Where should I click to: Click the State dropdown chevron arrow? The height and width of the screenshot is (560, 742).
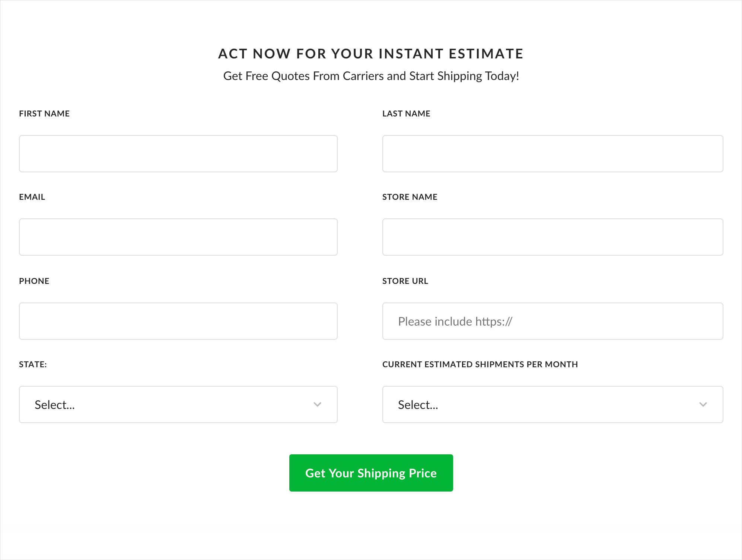[317, 404]
